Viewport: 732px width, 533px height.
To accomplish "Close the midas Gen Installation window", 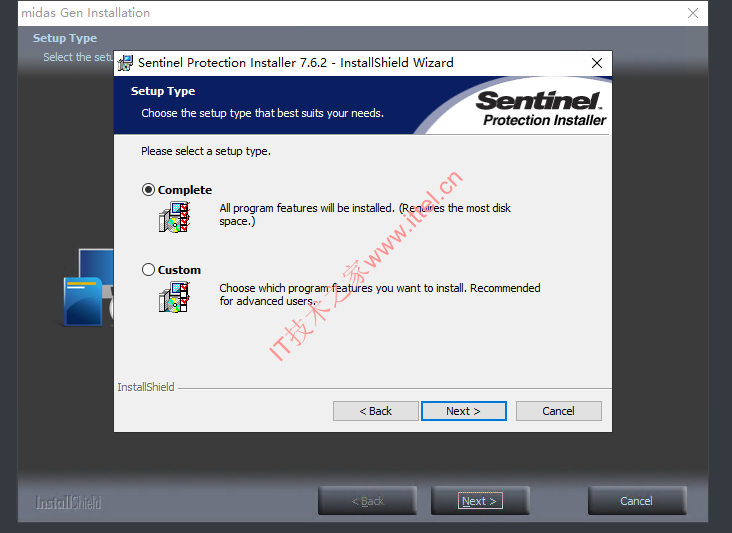I will [x=693, y=13].
